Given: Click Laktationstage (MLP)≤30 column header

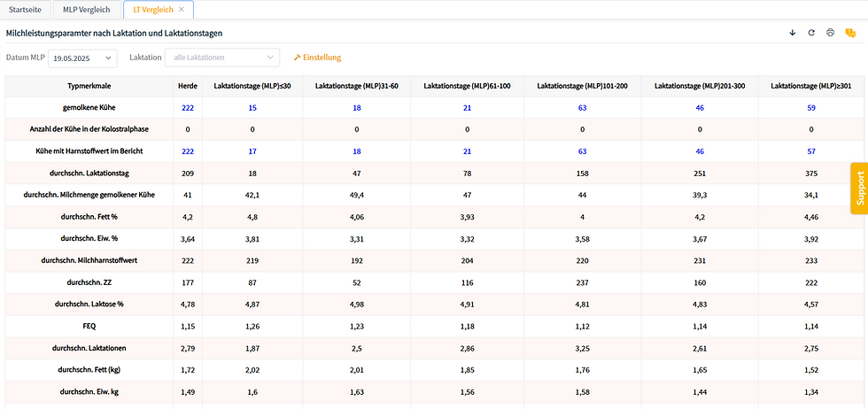Looking at the screenshot, I should click(252, 86).
